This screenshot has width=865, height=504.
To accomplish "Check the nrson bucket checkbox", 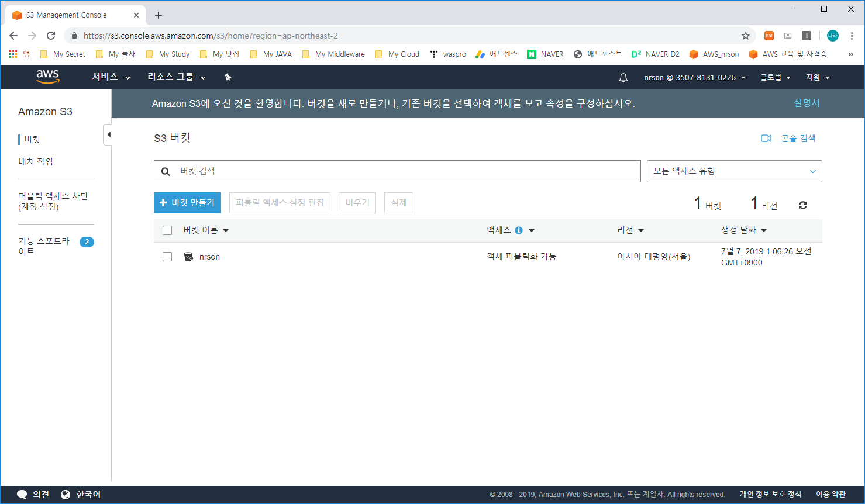I will pos(167,257).
